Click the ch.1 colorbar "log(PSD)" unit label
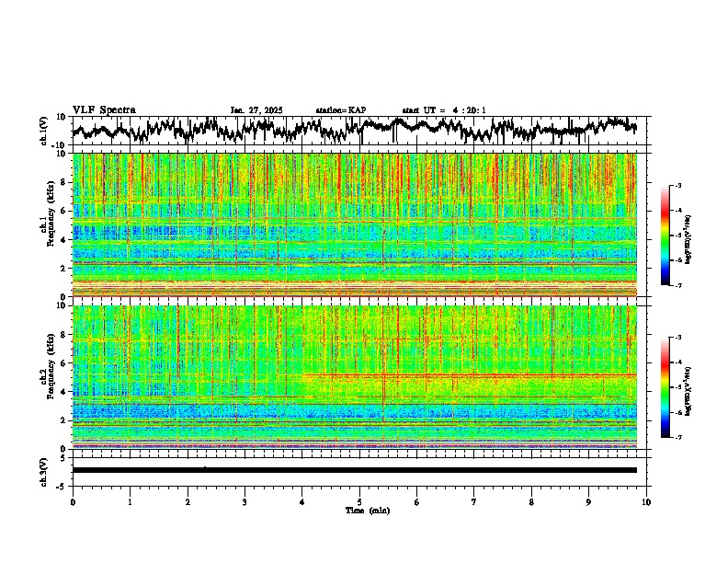Screen dimensions: 728x563 (x=688, y=239)
